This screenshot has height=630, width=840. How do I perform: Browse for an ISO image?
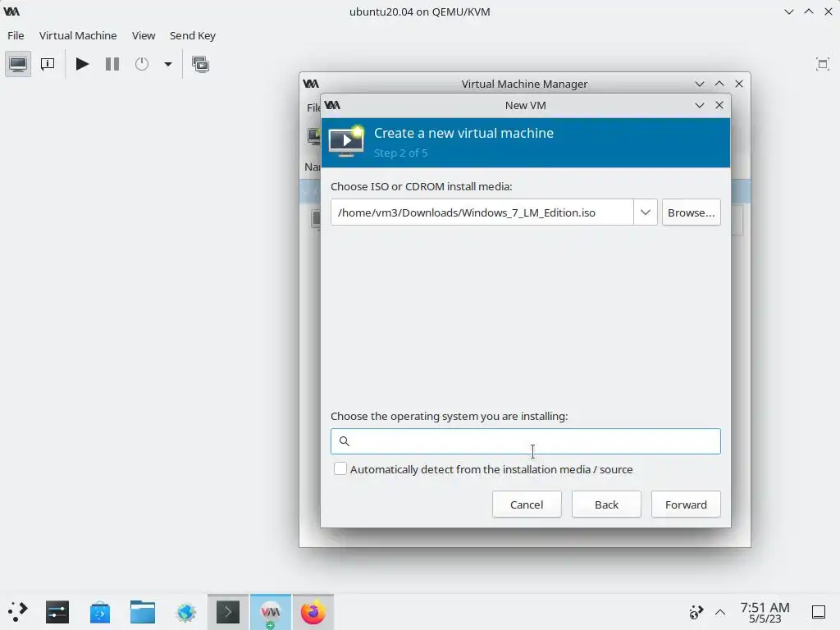[691, 212]
